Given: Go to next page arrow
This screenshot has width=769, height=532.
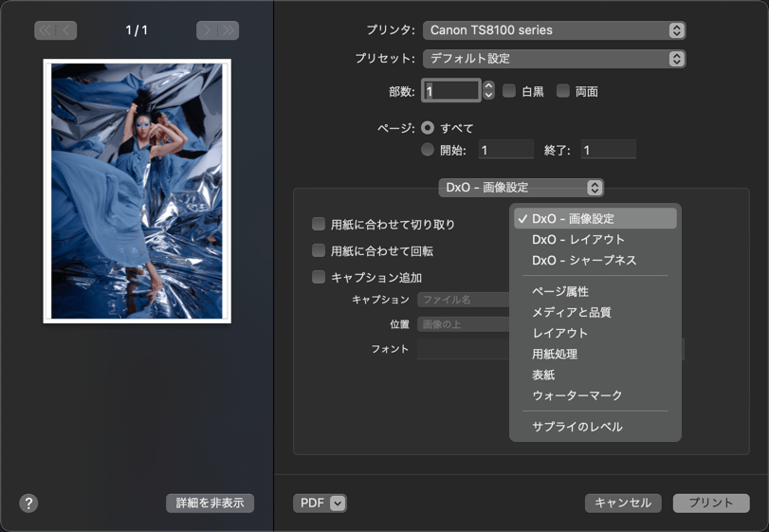Looking at the screenshot, I should [207, 30].
